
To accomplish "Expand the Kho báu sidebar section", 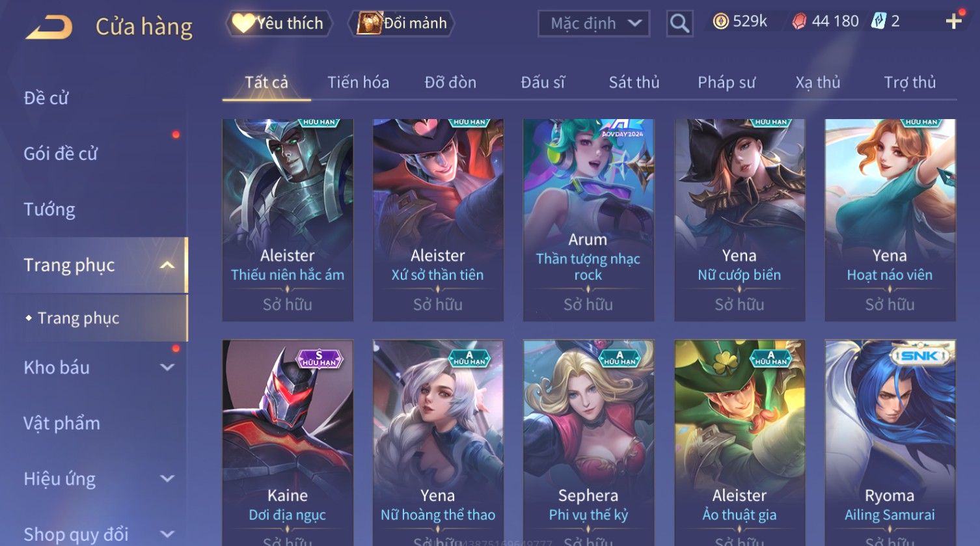I will pos(167,368).
